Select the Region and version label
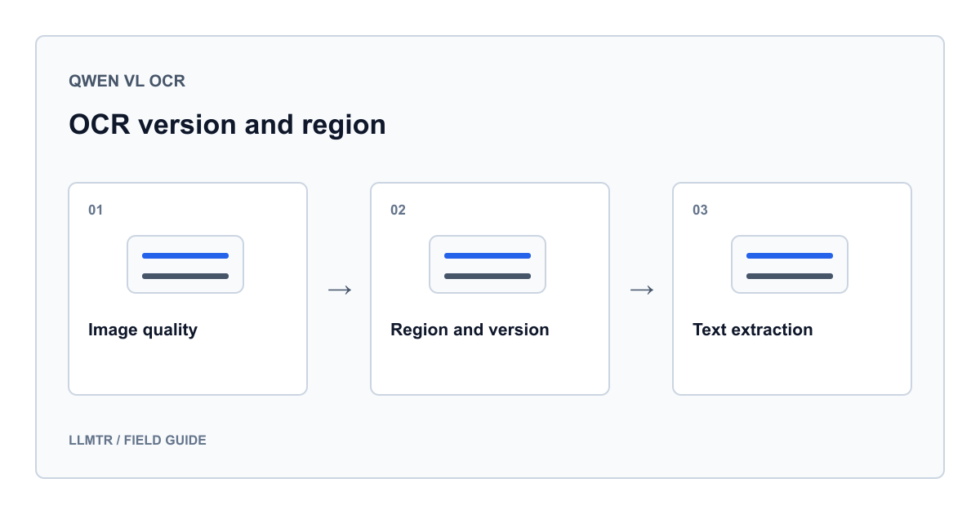The width and height of the screenshot is (980, 514). coord(470,330)
